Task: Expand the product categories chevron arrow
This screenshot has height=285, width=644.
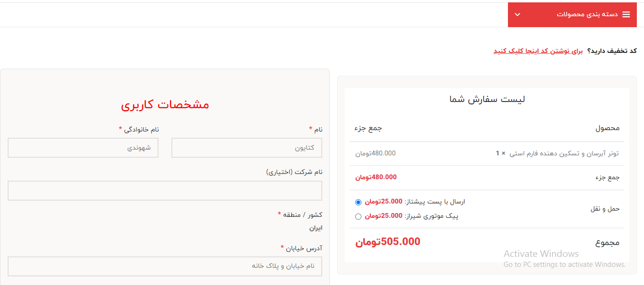Action: point(517,15)
